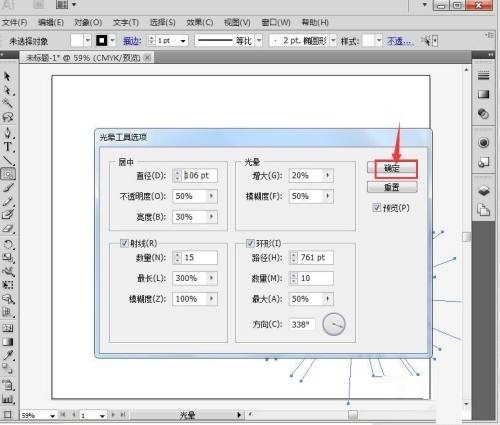The width and height of the screenshot is (500, 425).
Task: Open halo 模糊度(F) 50% dropdown arrow
Action: [x=328, y=196]
